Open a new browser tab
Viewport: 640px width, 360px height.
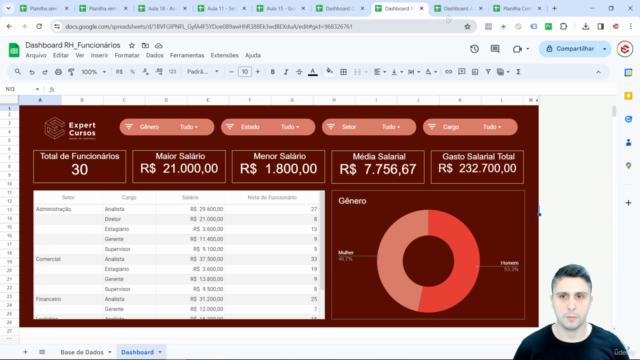coord(554,8)
